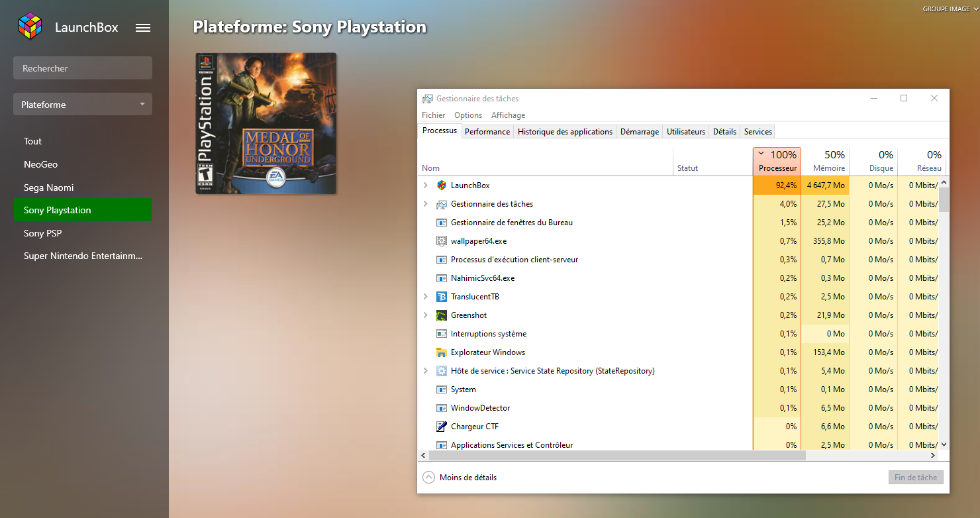Select Super Nintendo Entertainment platform
The height and width of the screenshot is (518, 980).
(x=83, y=256)
